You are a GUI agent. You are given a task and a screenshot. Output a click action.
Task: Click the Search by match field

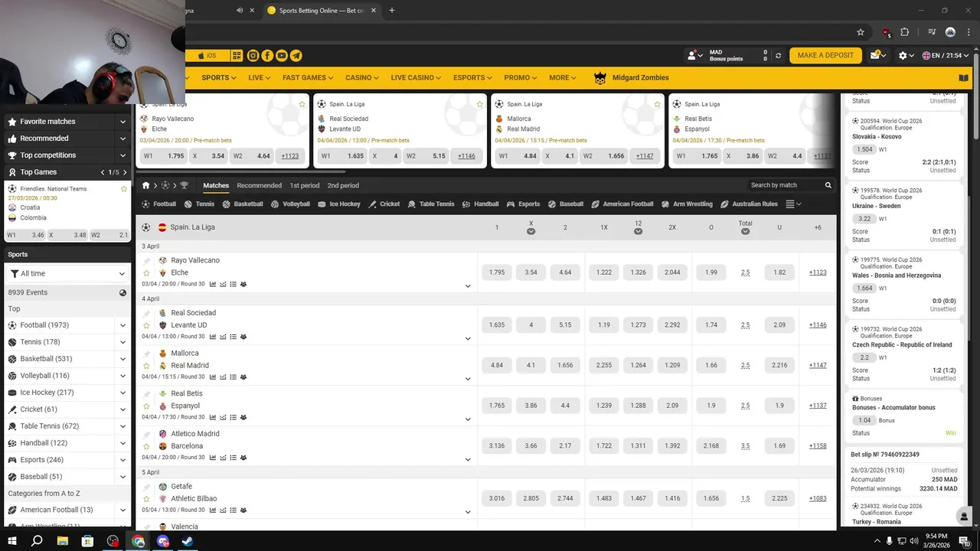click(785, 185)
